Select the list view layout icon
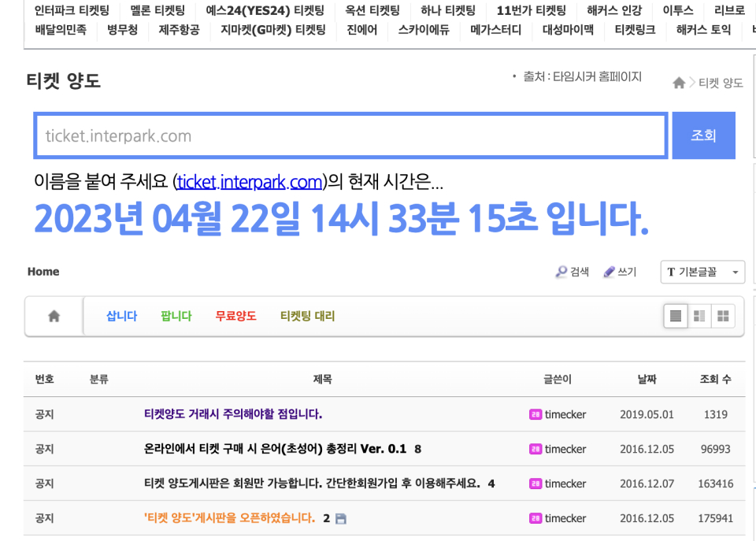 [675, 315]
